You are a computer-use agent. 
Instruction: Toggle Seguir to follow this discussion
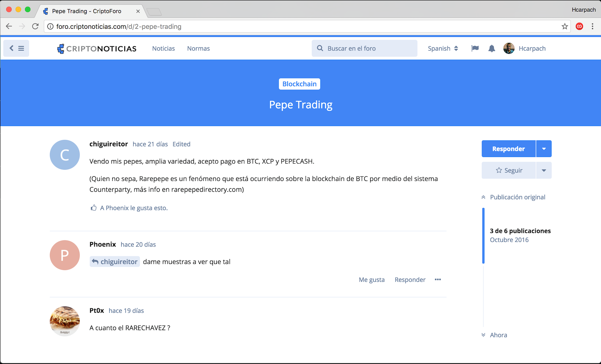pyautogui.click(x=509, y=170)
